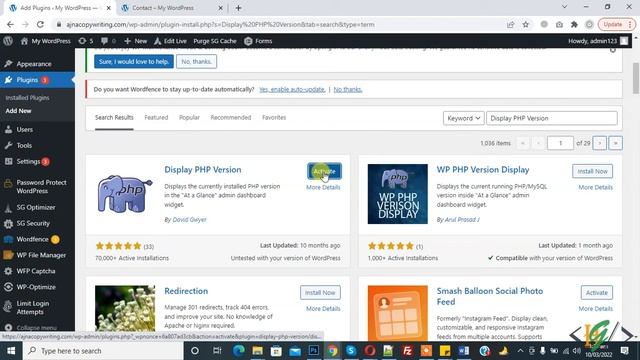Image resolution: width=640 pixels, height=360 pixels.
Task: Go to Installed Plugins submenu
Action: (27, 98)
